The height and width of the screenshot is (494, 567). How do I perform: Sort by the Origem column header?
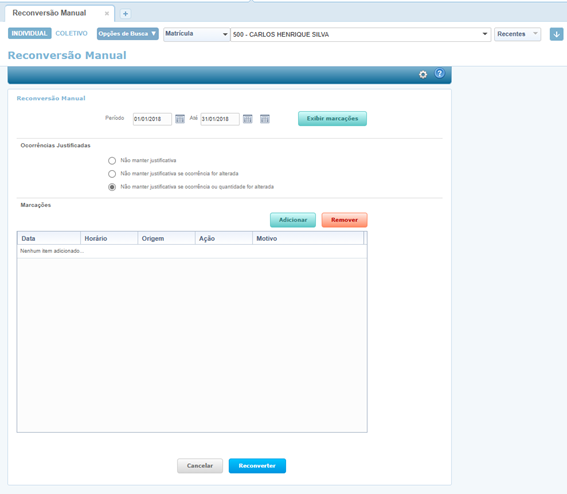(x=167, y=238)
